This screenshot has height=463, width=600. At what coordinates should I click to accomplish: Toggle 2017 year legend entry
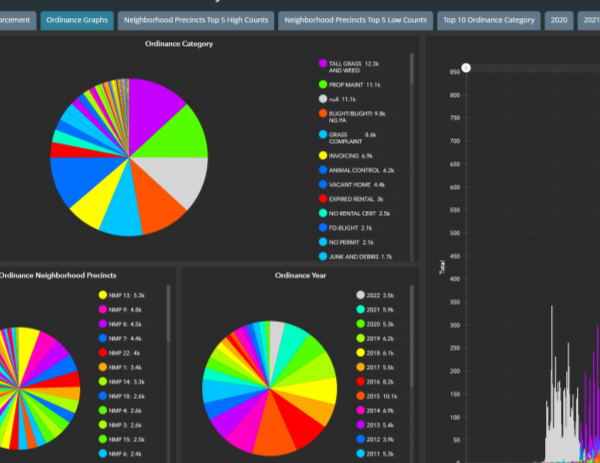tap(375, 367)
